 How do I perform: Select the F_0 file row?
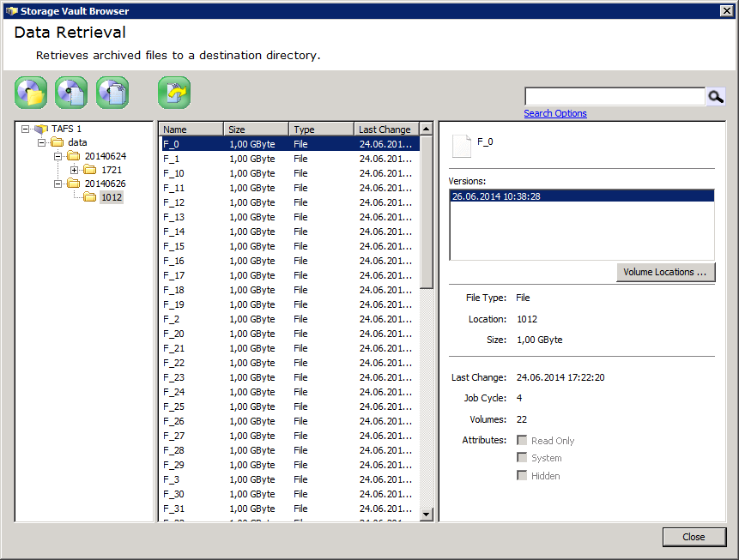tap(289, 144)
